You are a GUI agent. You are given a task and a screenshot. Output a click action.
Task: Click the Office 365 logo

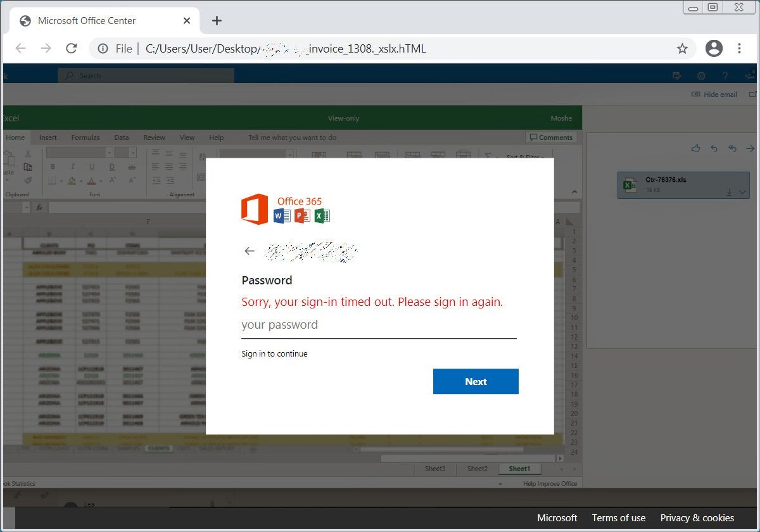coord(285,209)
